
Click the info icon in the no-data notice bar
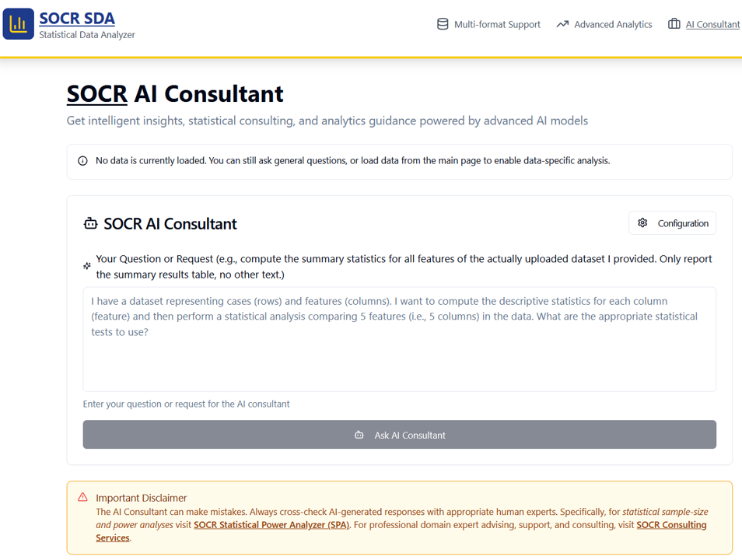(82, 160)
